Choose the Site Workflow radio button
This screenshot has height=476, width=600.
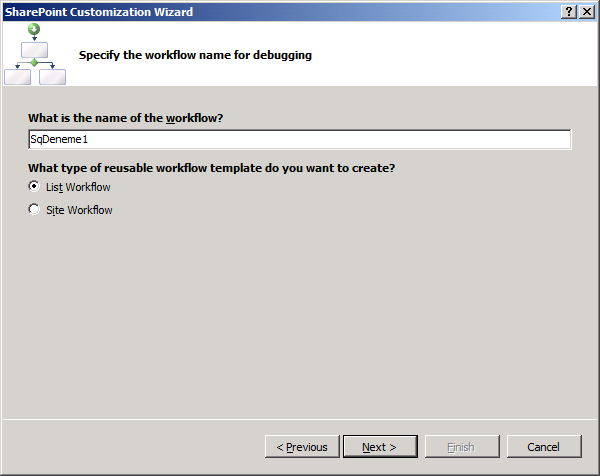(x=35, y=210)
